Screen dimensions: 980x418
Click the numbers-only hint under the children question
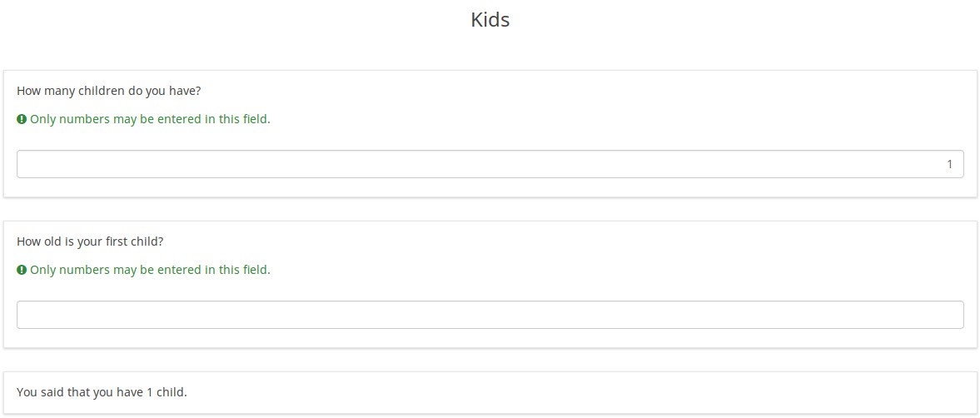150,119
